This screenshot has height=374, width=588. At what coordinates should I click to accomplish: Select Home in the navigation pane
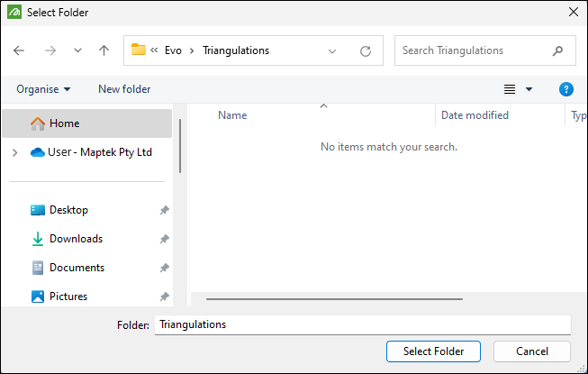(64, 123)
